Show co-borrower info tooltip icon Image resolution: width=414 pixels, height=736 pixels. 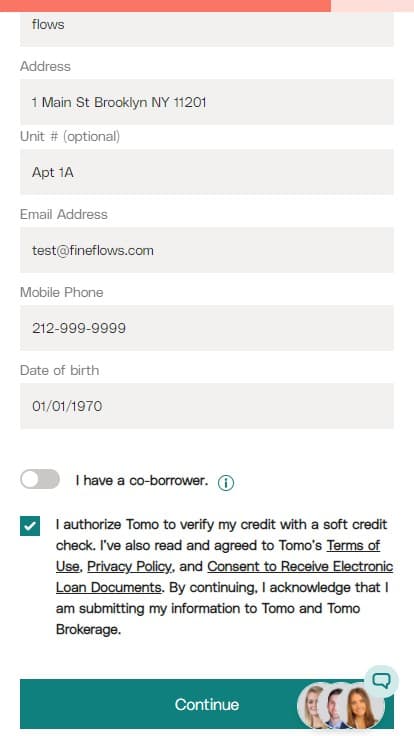(x=226, y=483)
